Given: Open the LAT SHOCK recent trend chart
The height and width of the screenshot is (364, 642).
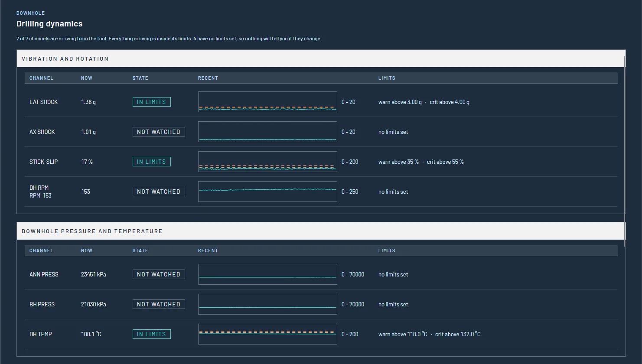Looking at the screenshot, I should point(267,102).
